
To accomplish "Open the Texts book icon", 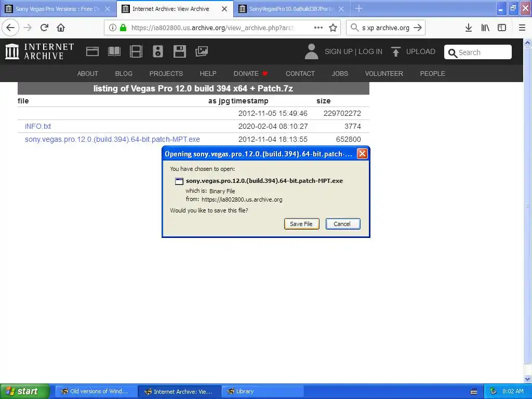I will pos(114,51).
